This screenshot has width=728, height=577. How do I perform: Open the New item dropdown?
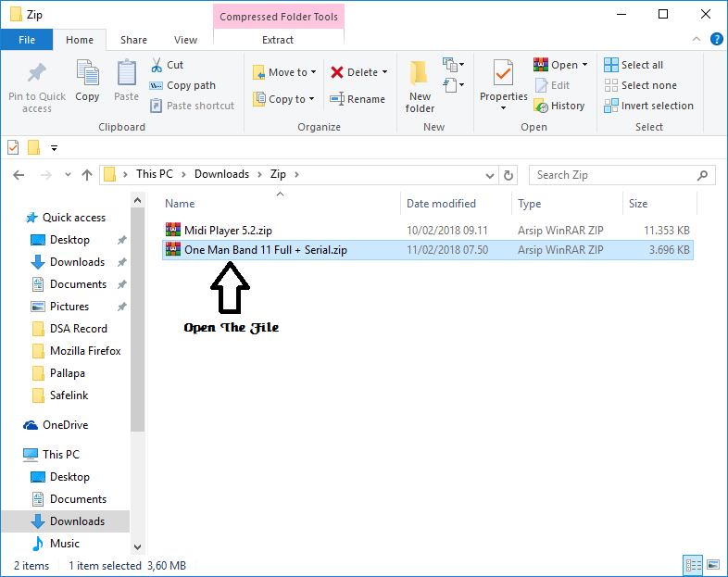click(x=453, y=64)
